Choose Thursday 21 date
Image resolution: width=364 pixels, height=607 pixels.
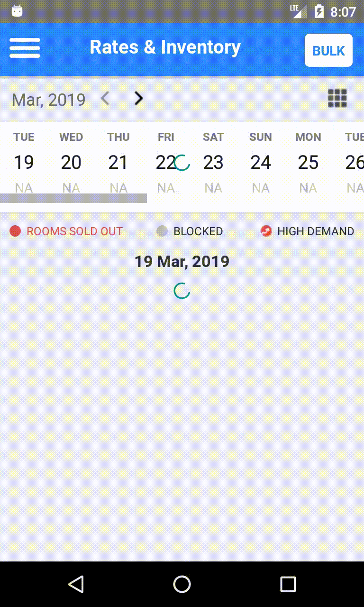pyautogui.click(x=118, y=162)
